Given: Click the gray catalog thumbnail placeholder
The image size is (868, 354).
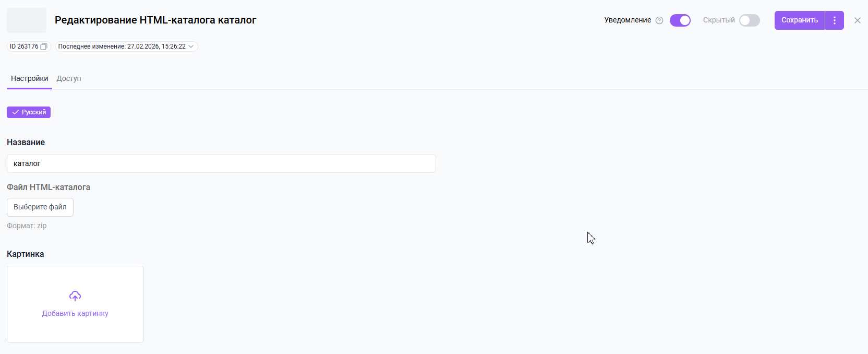Looking at the screenshot, I should 27,20.
